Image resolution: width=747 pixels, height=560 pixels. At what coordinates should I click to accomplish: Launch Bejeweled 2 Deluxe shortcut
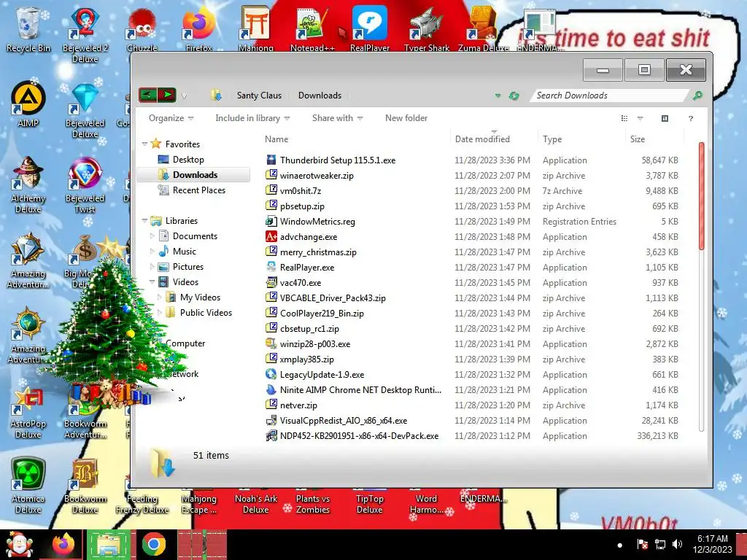click(85, 34)
